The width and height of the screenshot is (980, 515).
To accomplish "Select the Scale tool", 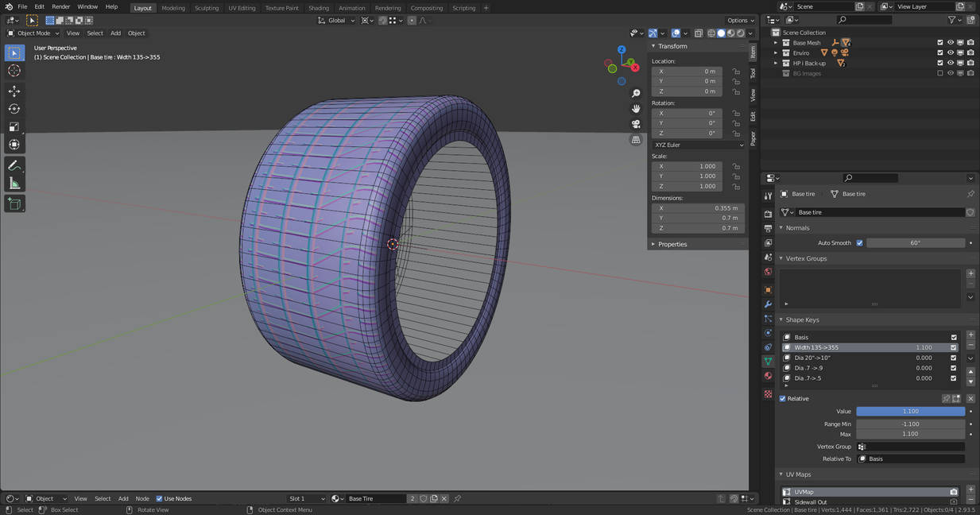I will [14, 127].
